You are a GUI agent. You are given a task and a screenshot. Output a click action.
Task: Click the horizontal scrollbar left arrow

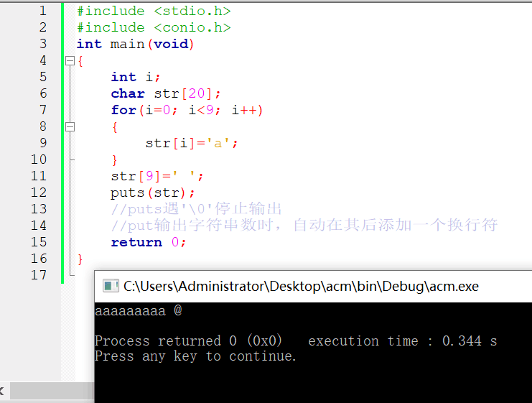click(2, 391)
